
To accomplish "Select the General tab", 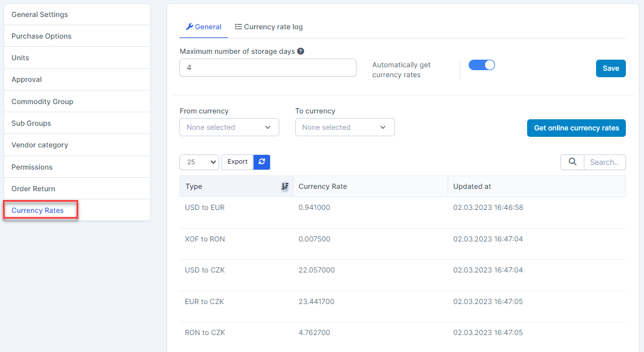I will [203, 27].
